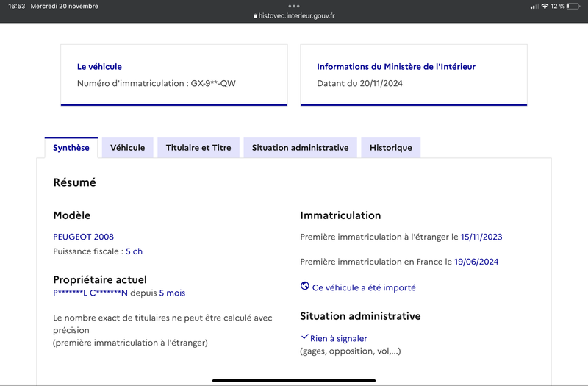The width and height of the screenshot is (588, 386).
Task: Open the Synthèse tab
Action: point(71,148)
